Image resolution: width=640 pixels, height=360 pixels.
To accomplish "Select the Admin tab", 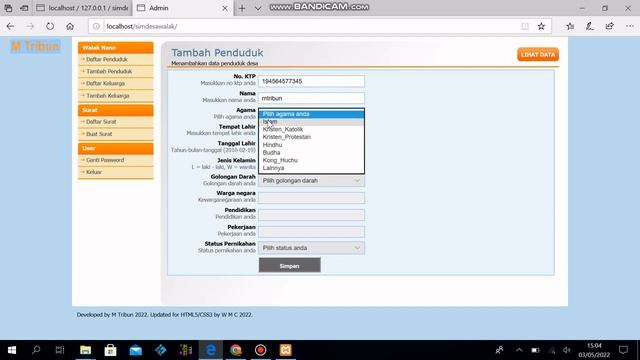I will 182,8.
